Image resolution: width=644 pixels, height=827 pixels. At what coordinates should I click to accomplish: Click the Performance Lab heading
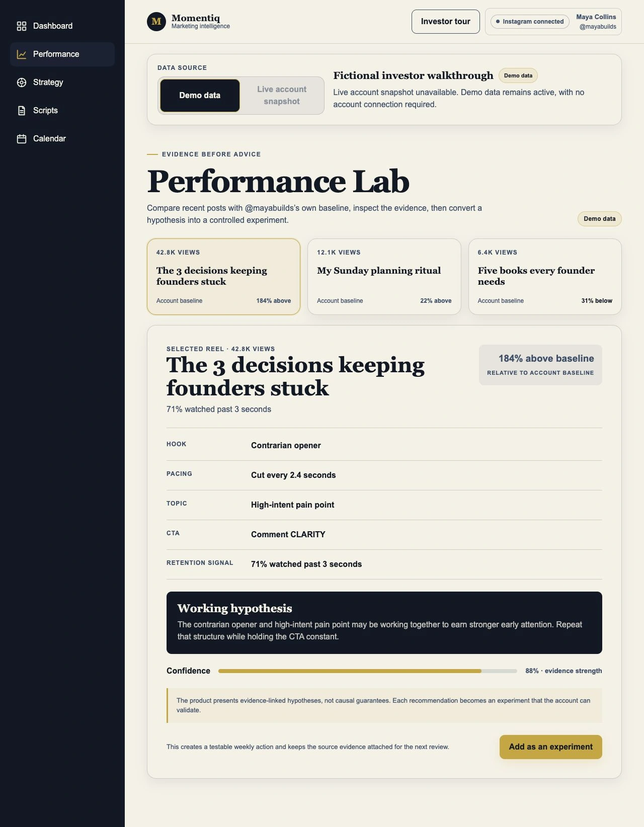(x=278, y=181)
